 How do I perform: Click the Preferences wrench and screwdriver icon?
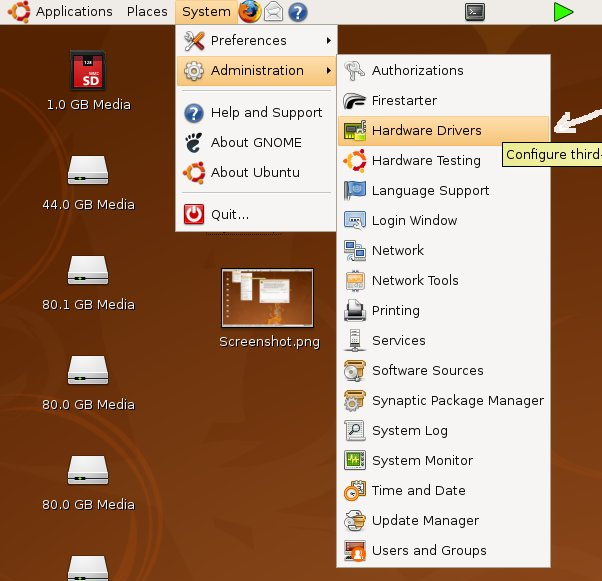click(x=194, y=40)
